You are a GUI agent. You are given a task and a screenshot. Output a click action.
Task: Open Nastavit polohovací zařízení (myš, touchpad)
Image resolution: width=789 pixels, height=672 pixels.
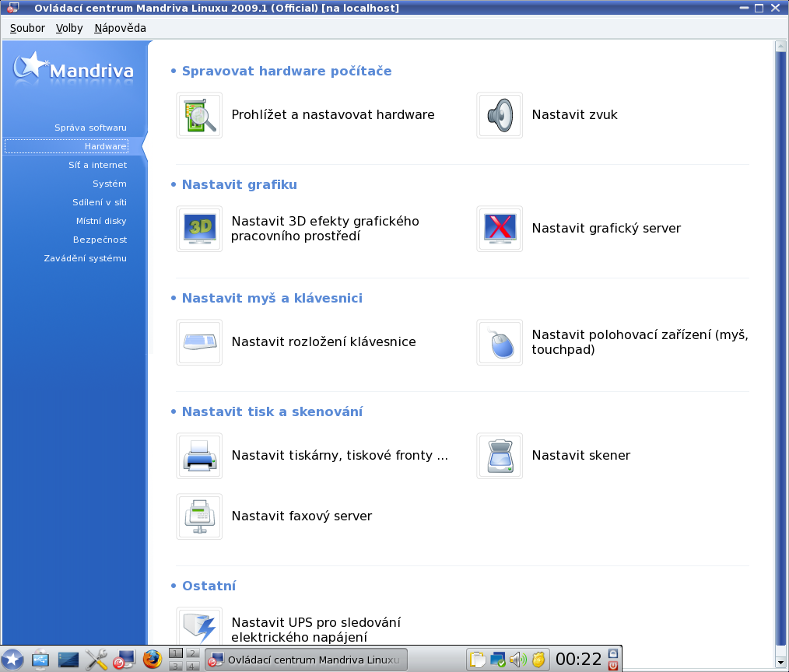click(640, 342)
